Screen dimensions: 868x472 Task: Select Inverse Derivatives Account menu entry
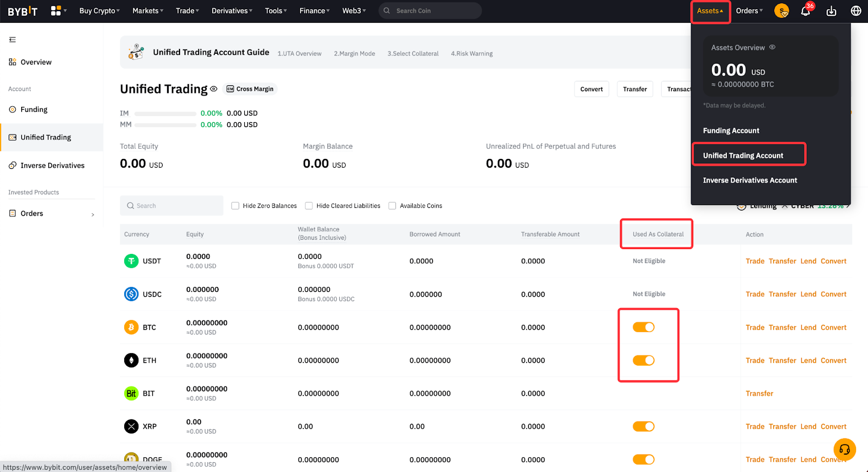coord(750,180)
